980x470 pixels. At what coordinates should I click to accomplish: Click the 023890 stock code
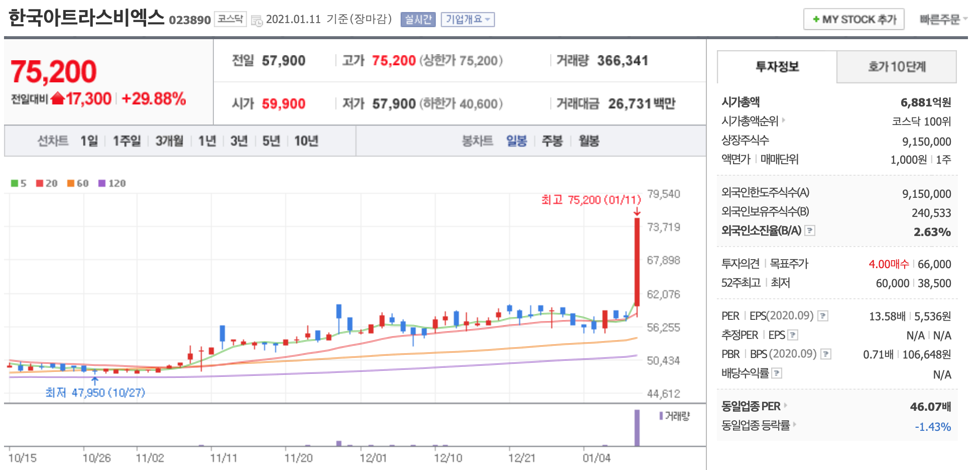(190, 20)
